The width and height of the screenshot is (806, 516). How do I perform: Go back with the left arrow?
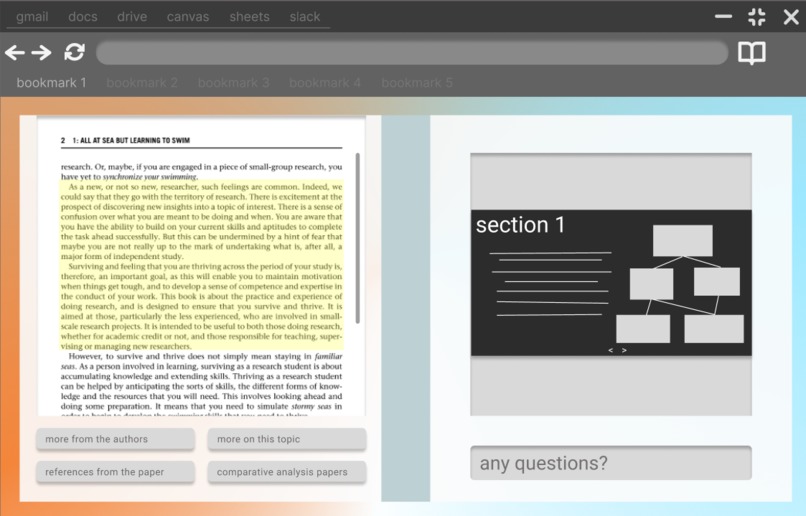click(15, 52)
